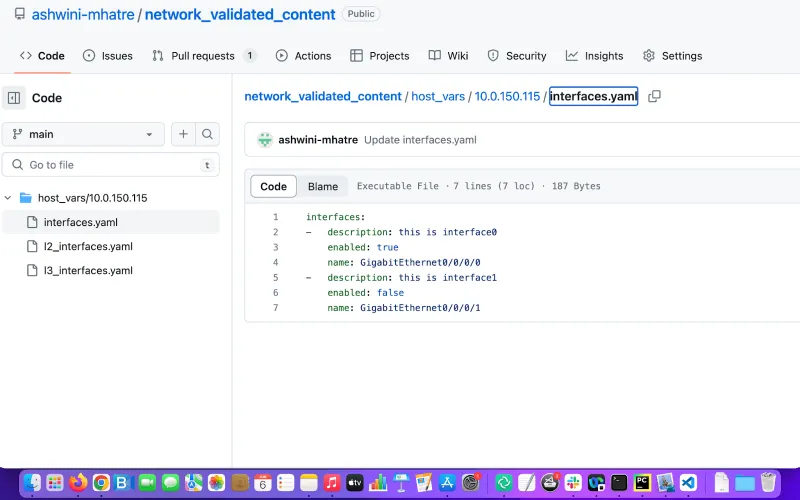The height and width of the screenshot is (500, 800).
Task: Switch to the Code view toggle
Action: click(x=273, y=186)
